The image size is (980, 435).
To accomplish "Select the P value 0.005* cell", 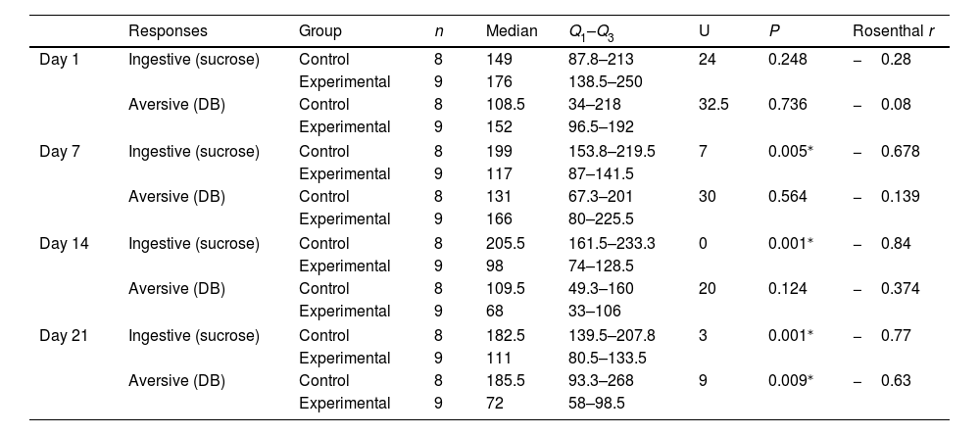I will [x=790, y=152].
